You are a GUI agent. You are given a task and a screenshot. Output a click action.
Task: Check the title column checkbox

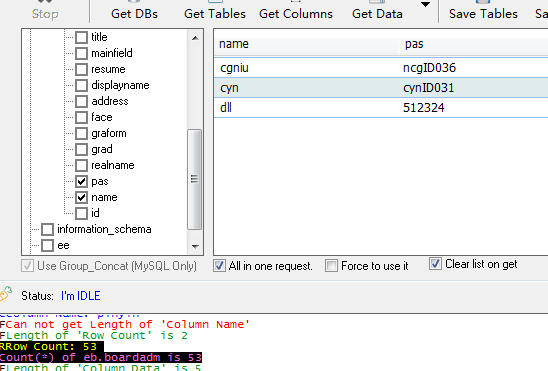pyautogui.click(x=81, y=37)
